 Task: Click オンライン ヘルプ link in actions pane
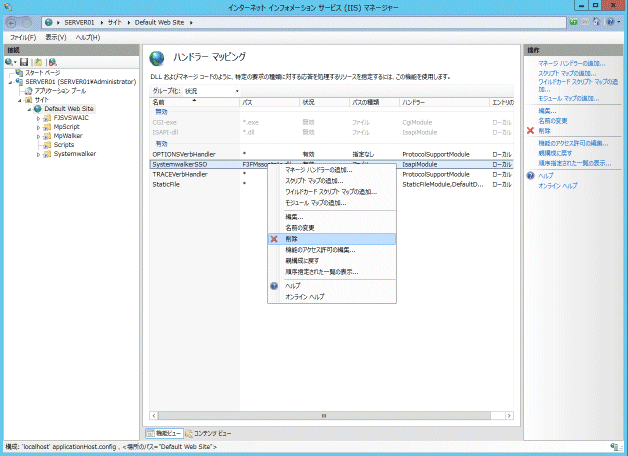tap(558, 186)
